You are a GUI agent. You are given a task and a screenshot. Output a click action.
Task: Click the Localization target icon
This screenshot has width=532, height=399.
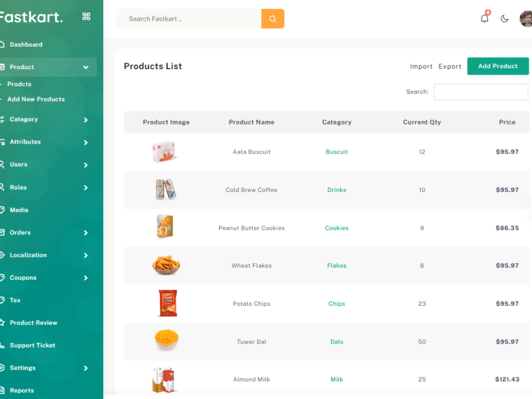point(2,255)
